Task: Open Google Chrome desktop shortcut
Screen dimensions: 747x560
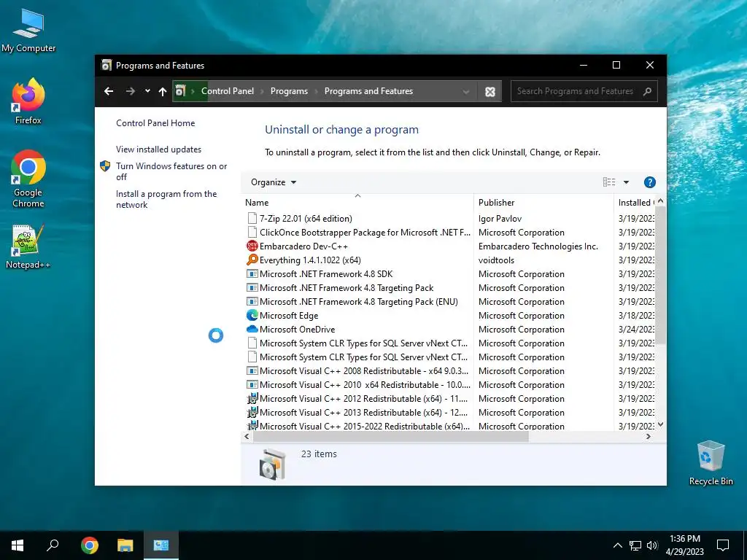Action: (x=28, y=179)
